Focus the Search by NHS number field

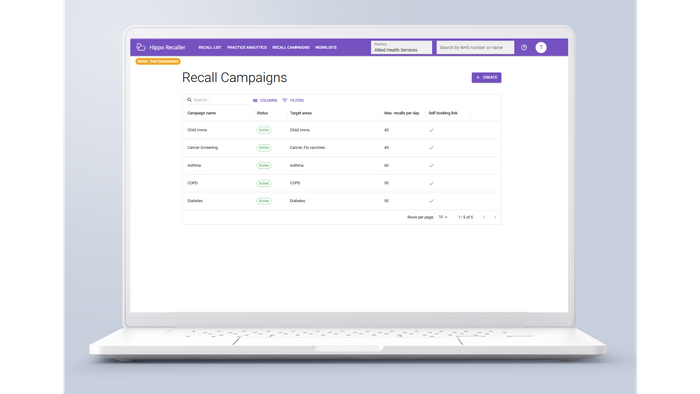[475, 47]
